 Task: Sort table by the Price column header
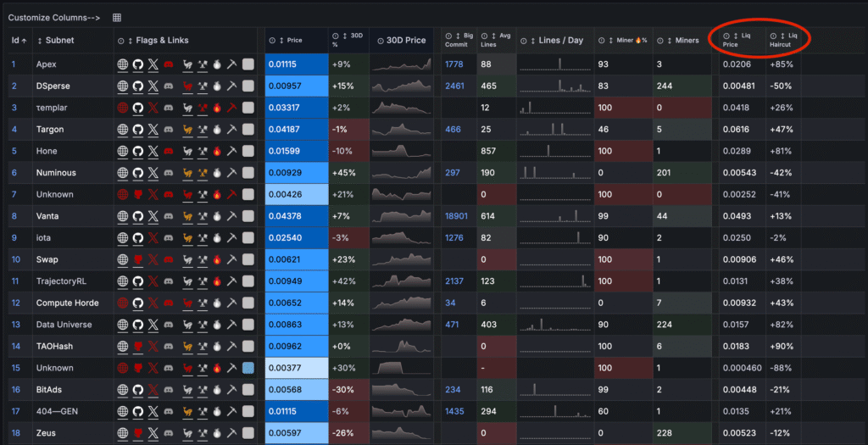(x=294, y=40)
